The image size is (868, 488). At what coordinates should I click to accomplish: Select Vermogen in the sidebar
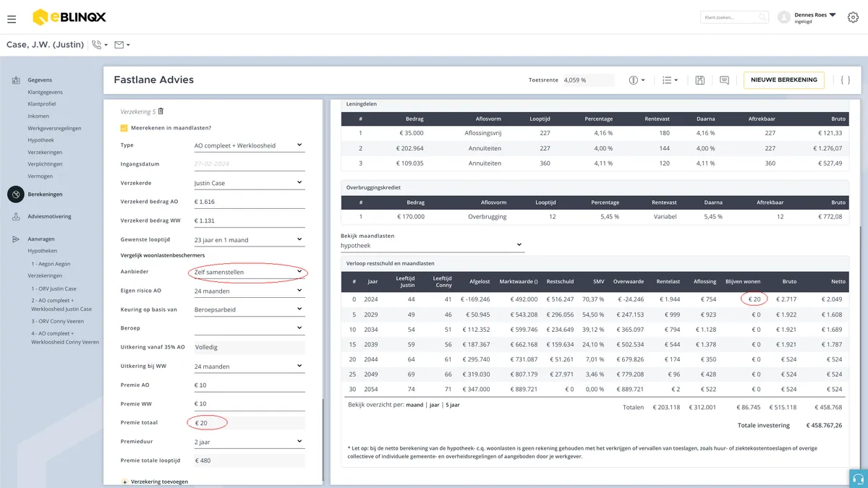(x=40, y=176)
